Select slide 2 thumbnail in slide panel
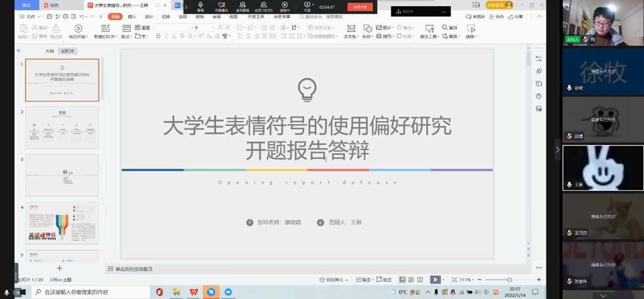 coord(62,128)
